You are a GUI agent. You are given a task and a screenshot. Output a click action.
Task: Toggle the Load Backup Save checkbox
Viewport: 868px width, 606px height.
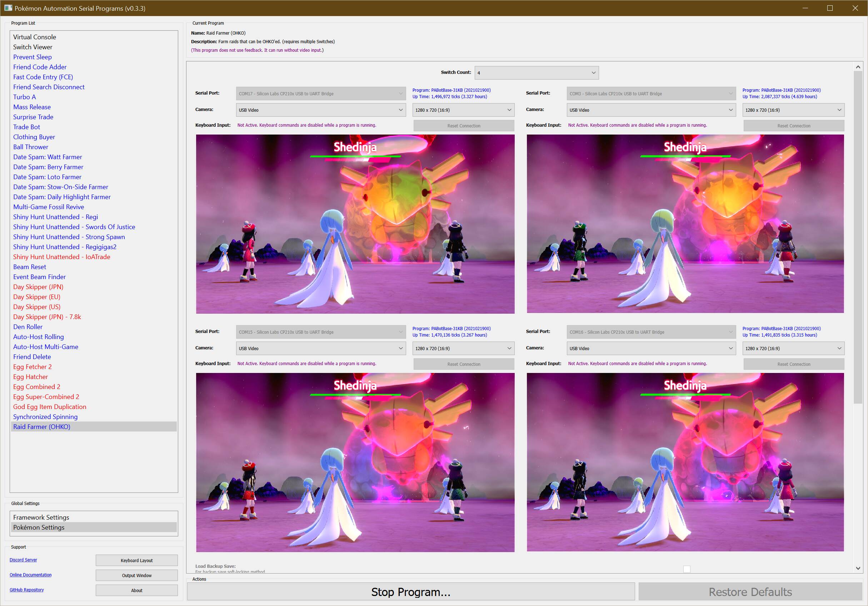[x=687, y=569]
